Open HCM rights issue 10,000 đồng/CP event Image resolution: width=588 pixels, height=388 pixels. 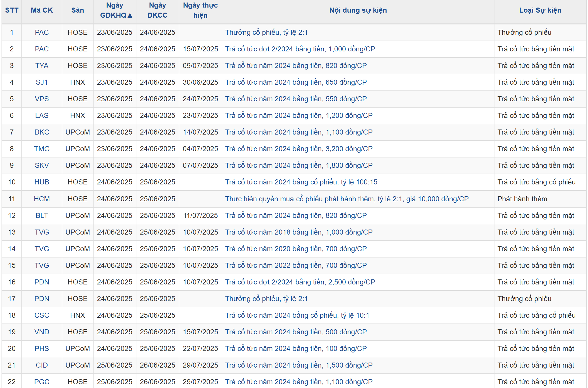(x=347, y=199)
